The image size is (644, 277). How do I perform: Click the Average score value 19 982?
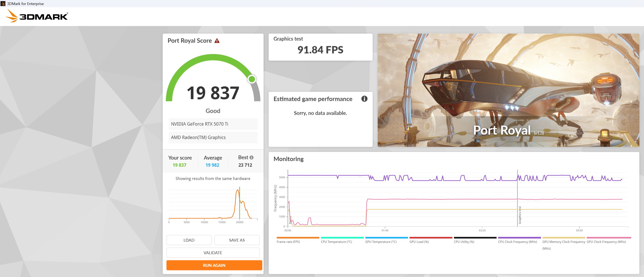(x=212, y=165)
